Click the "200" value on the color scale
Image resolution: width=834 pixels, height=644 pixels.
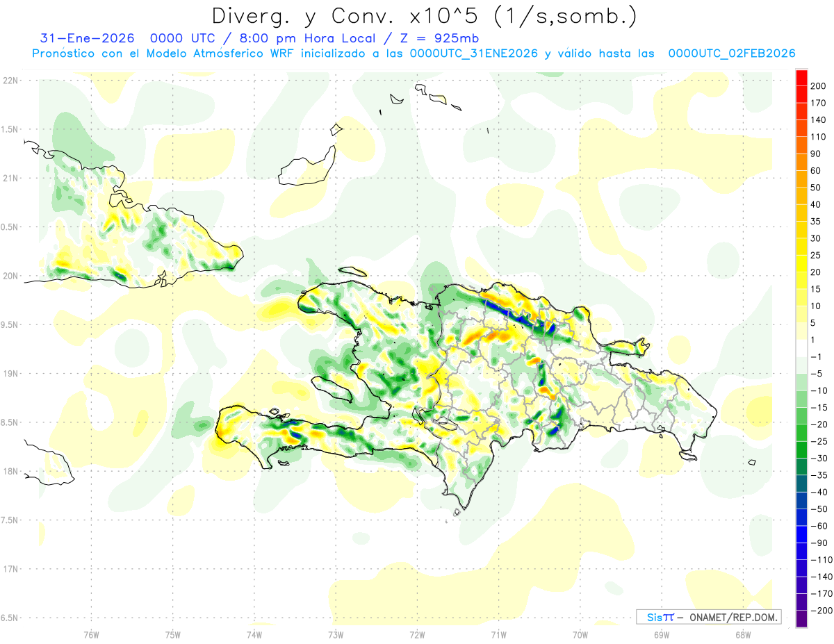[819, 85]
